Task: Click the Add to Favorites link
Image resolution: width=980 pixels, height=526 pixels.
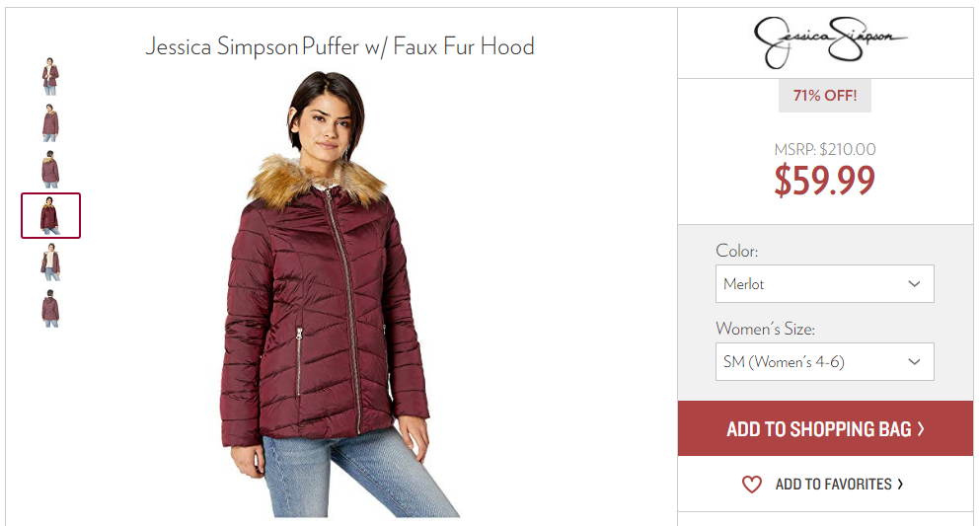Action: (x=823, y=485)
